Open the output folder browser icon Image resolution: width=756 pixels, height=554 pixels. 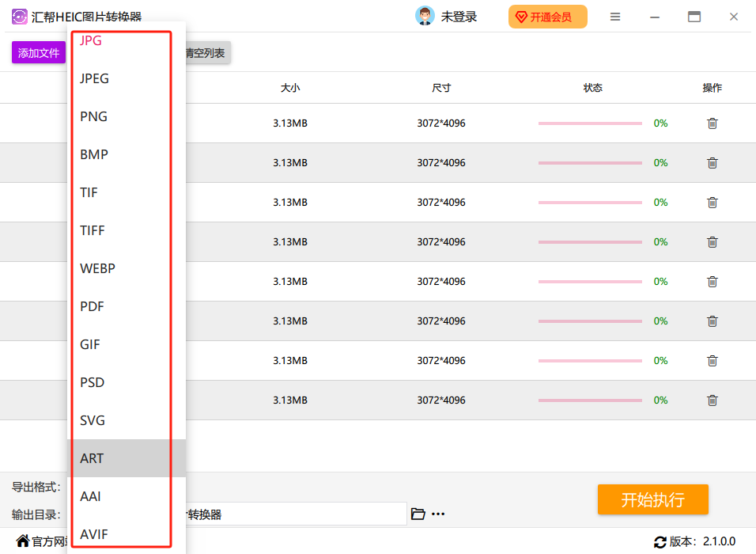coord(418,513)
